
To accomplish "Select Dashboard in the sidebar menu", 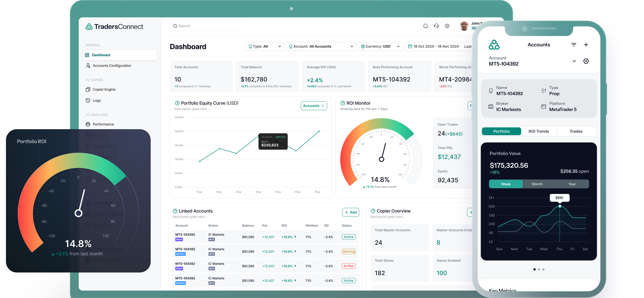I will tap(101, 55).
